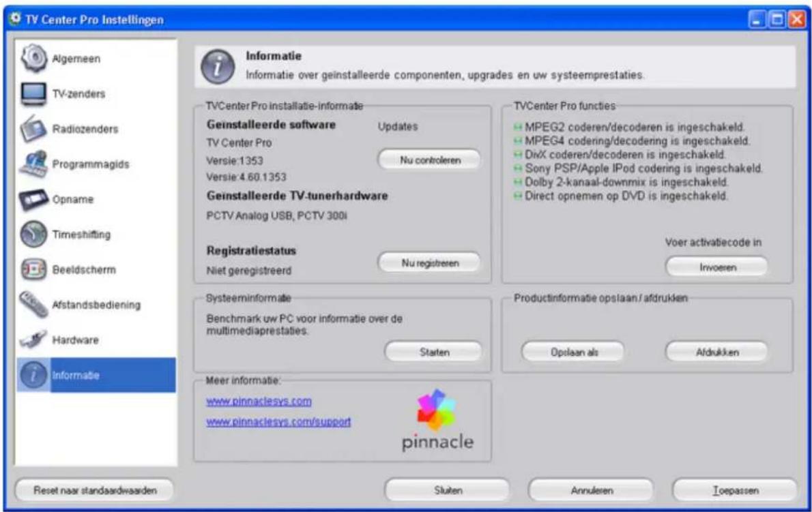This screenshot has width=812, height=512.
Task: Click the Niet geregistreerd status text
Action: point(249,271)
